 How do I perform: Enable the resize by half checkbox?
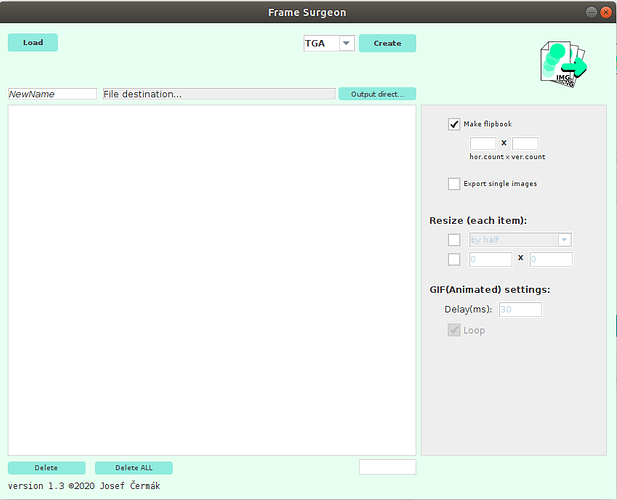coord(454,240)
